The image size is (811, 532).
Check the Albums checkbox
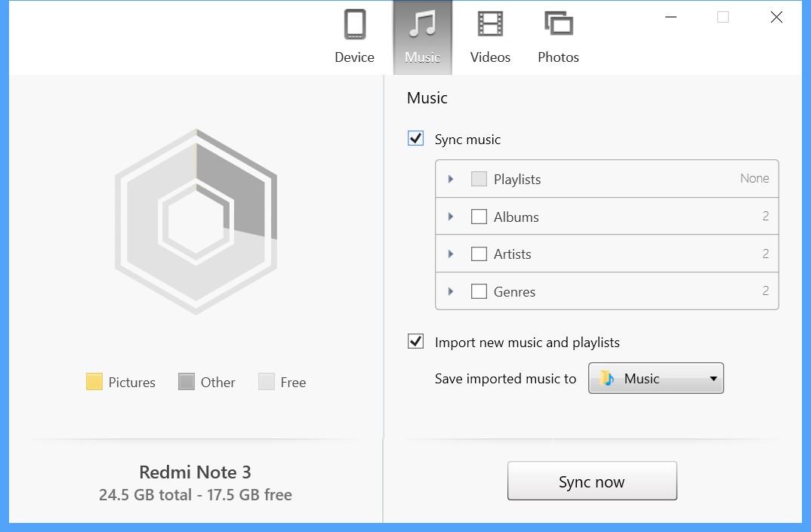pyautogui.click(x=479, y=217)
